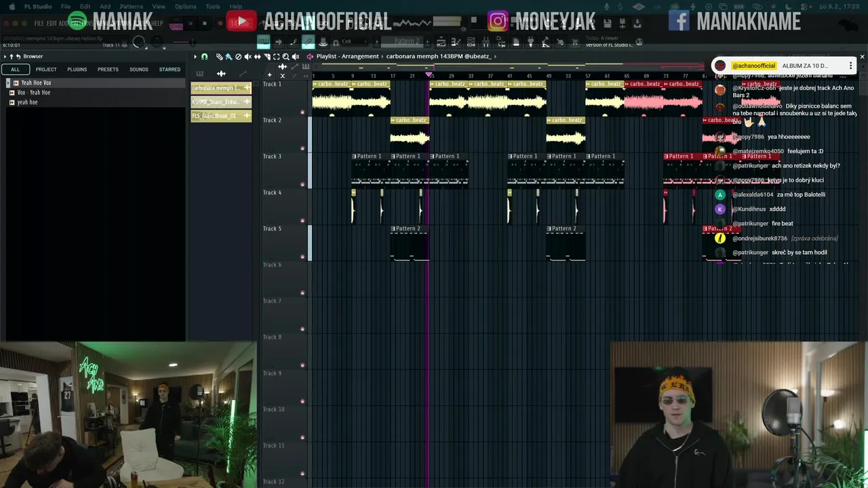
Task: Switch browser to the SOUNDS tab
Action: pyautogui.click(x=138, y=69)
